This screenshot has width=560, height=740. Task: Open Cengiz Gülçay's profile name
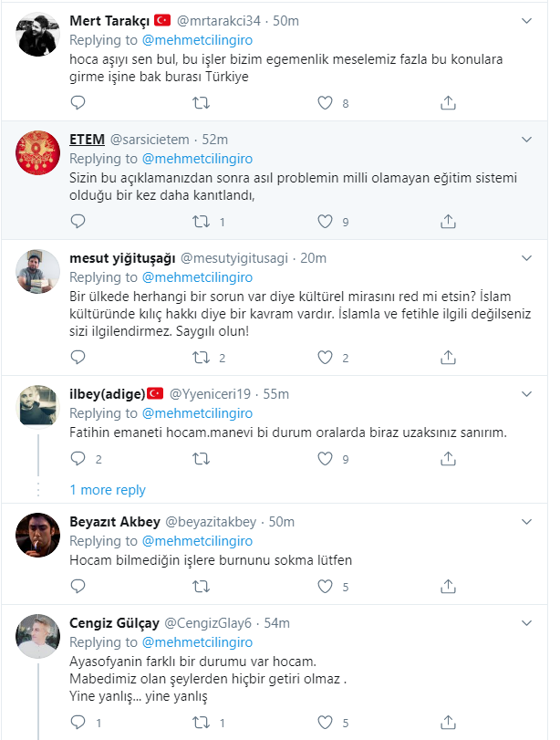[113, 623]
